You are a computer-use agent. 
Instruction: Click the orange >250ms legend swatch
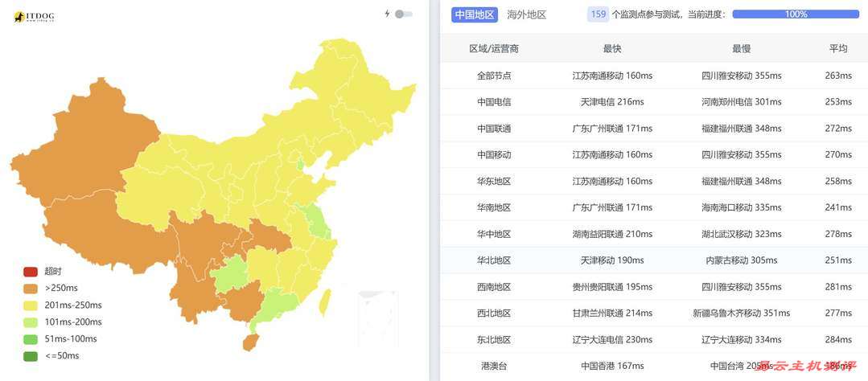click(x=31, y=288)
